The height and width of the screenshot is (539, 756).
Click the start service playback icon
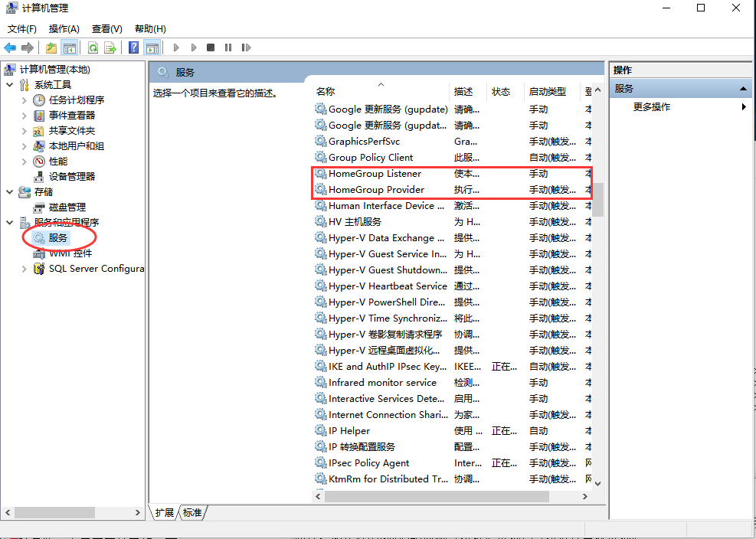tap(177, 47)
